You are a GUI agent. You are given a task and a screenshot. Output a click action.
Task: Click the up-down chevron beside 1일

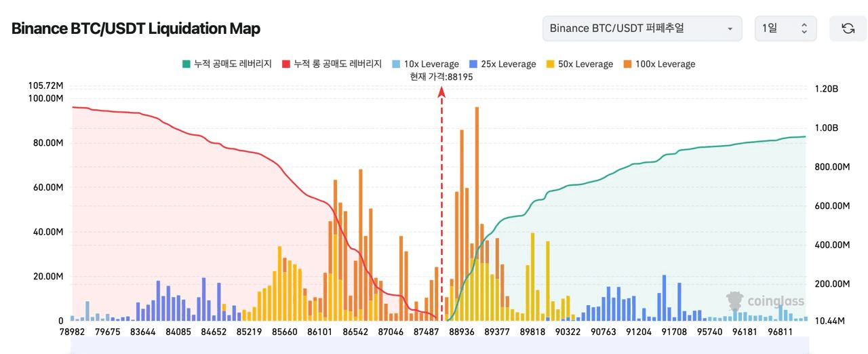pos(804,28)
